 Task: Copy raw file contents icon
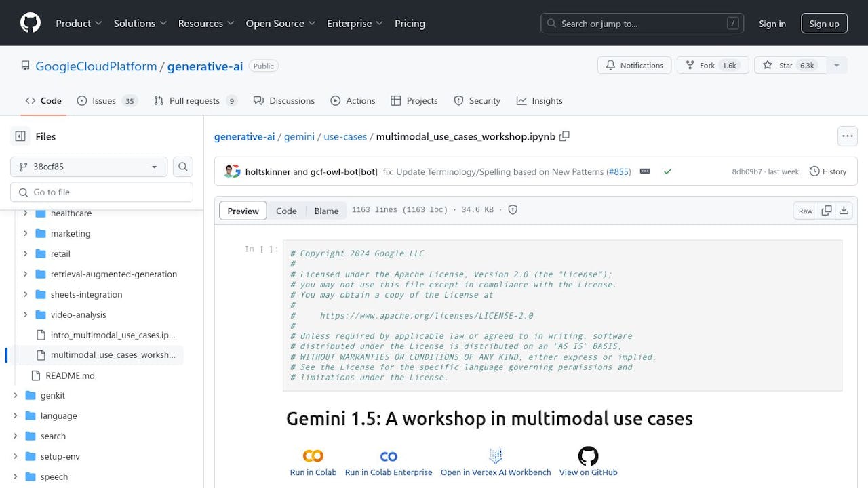pyautogui.click(x=826, y=211)
